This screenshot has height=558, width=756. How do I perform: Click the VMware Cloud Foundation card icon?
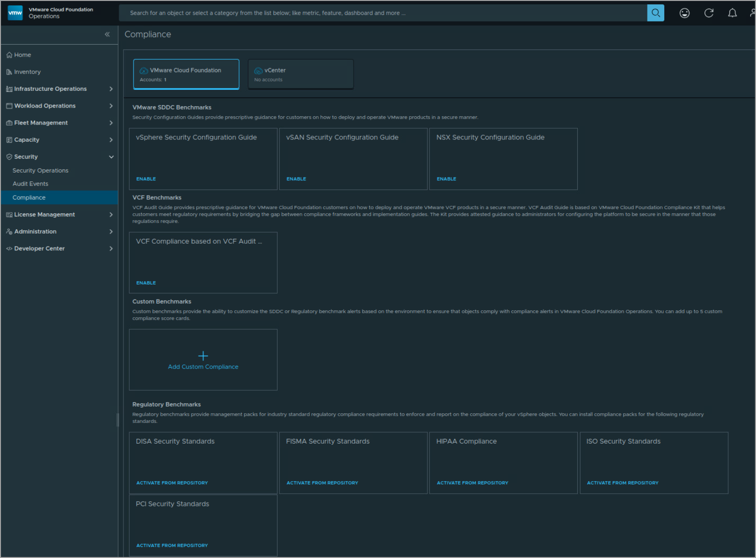[x=144, y=71]
